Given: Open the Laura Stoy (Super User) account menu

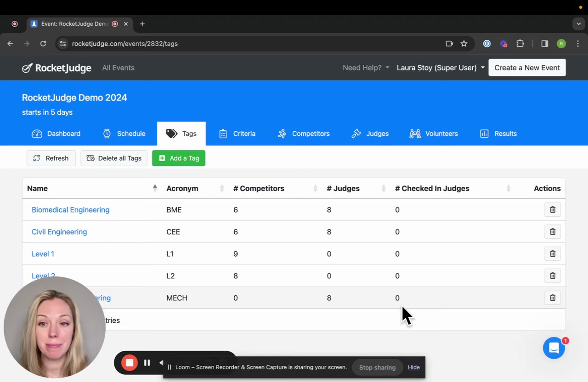Looking at the screenshot, I should [441, 67].
